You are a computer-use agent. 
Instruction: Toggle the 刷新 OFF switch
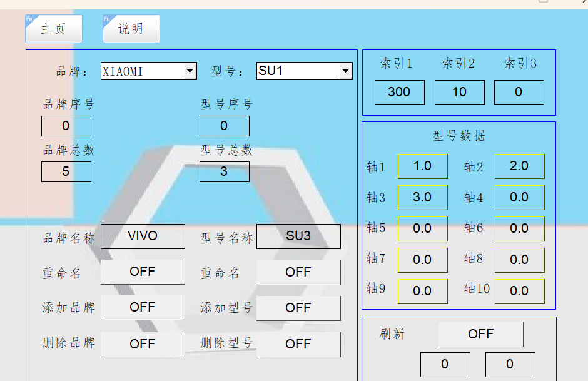(480, 334)
